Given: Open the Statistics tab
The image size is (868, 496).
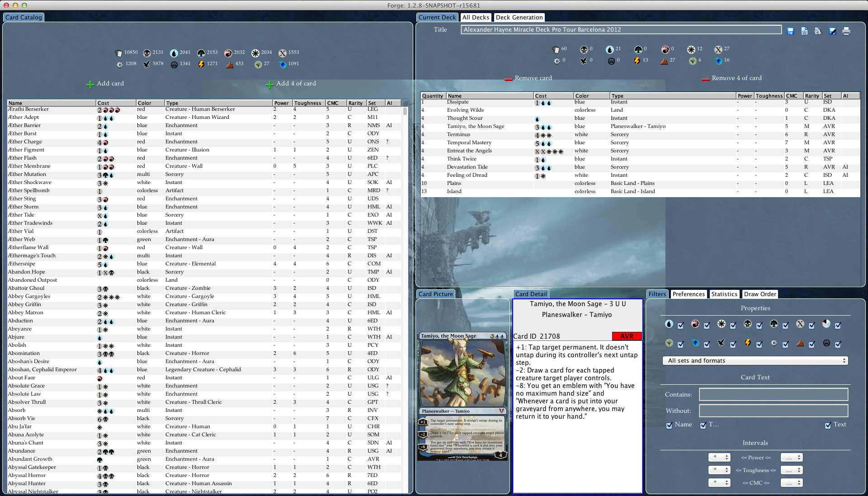Looking at the screenshot, I should pyautogui.click(x=724, y=294).
